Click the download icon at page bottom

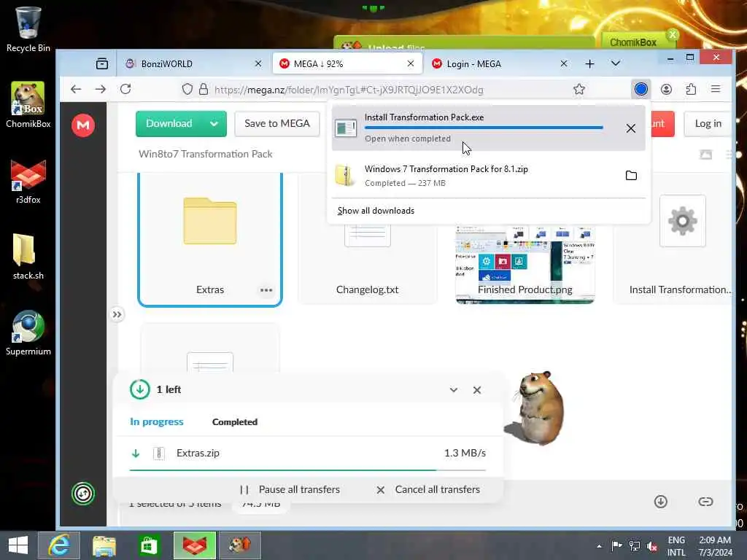click(x=660, y=502)
